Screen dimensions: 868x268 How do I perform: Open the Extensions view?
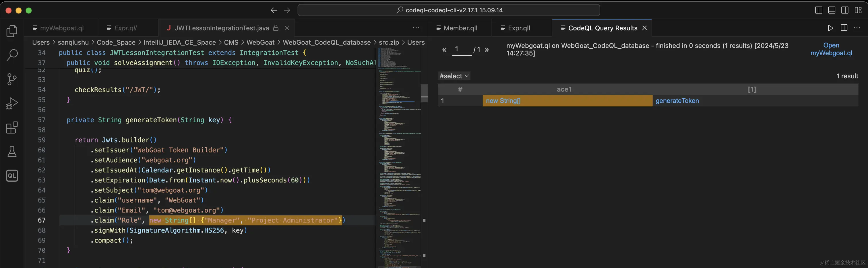tap(12, 128)
